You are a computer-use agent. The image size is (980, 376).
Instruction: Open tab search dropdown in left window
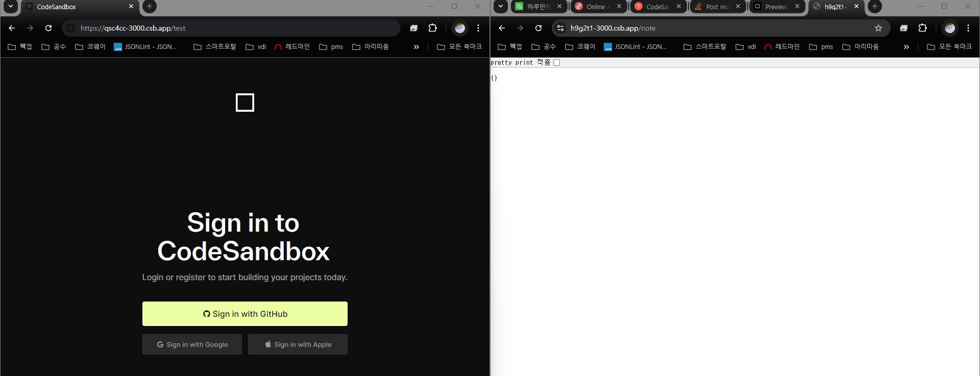pyautogui.click(x=11, y=6)
